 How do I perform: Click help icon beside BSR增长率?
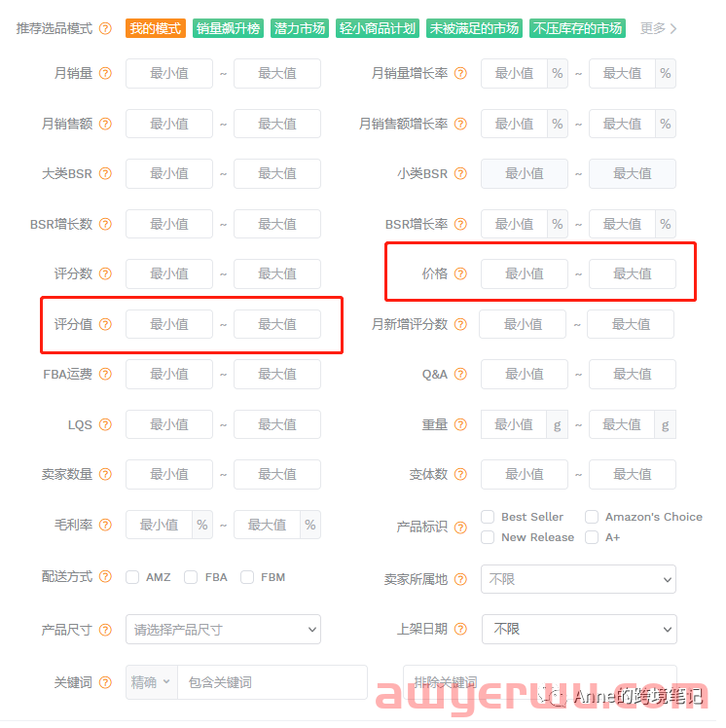460,224
